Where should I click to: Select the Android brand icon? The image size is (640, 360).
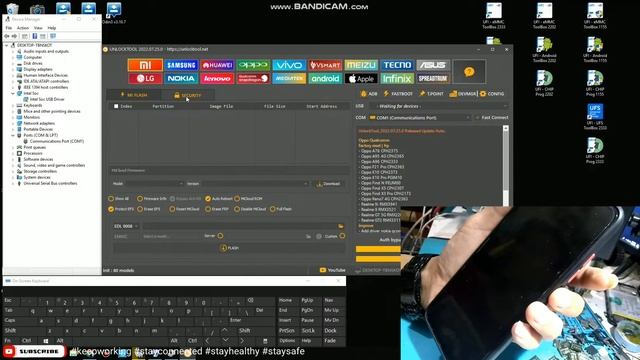325,78
